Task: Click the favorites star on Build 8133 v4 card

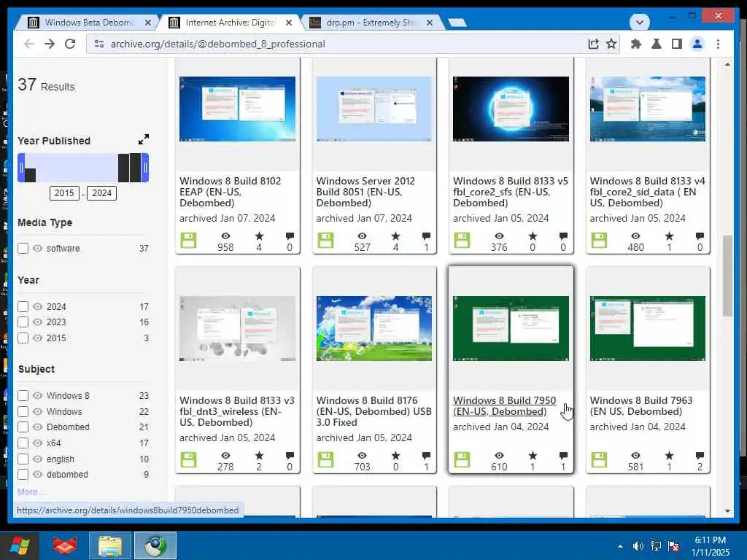Action: 670,236
